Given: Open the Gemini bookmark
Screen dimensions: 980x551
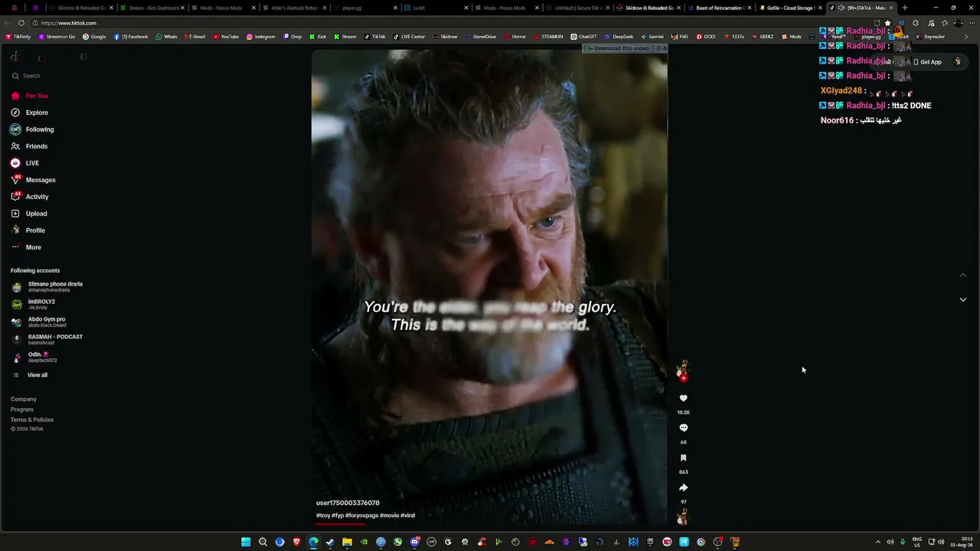Looking at the screenshot, I should click(652, 37).
